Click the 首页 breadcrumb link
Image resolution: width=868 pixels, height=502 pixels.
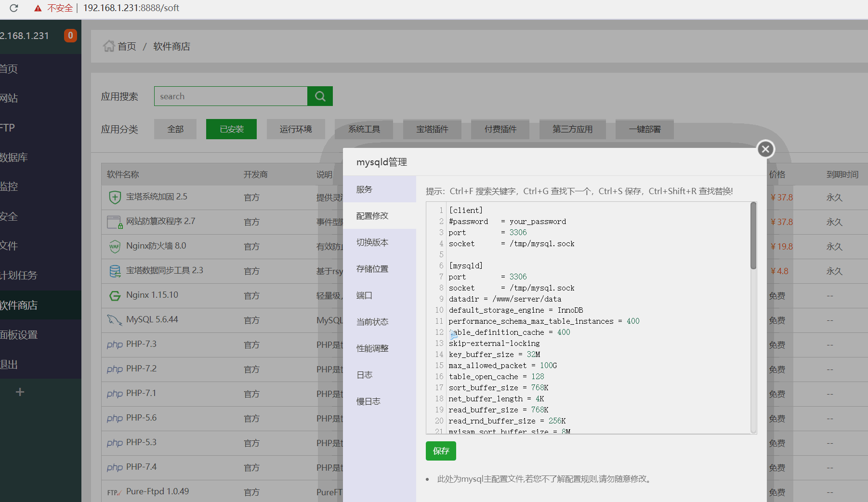tap(127, 46)
